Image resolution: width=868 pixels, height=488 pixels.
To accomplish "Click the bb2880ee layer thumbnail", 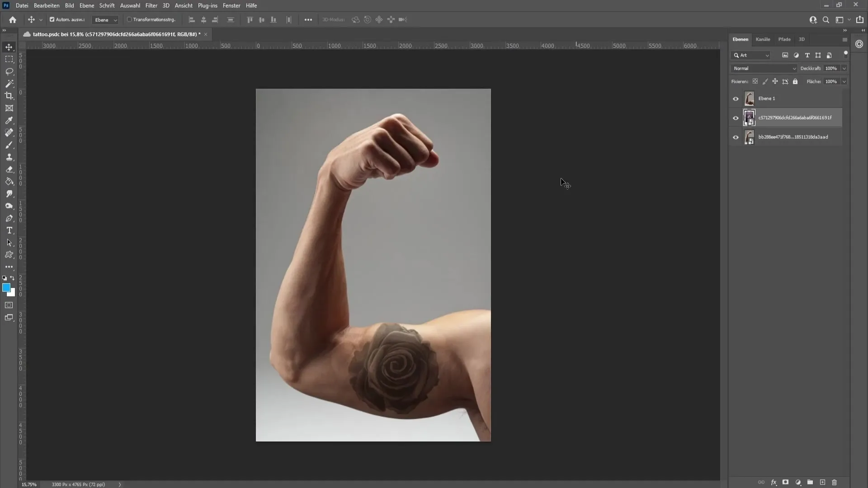I will [750, 137].
